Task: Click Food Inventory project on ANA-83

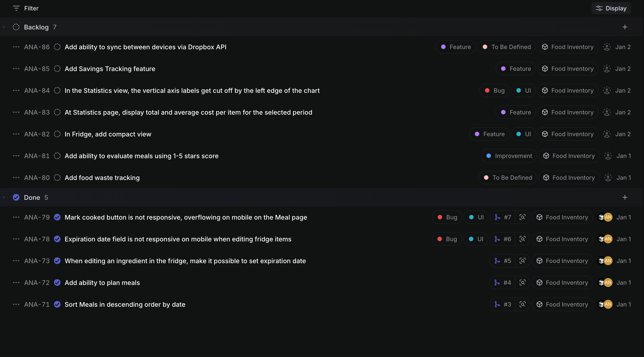Action: click(567, 112)
